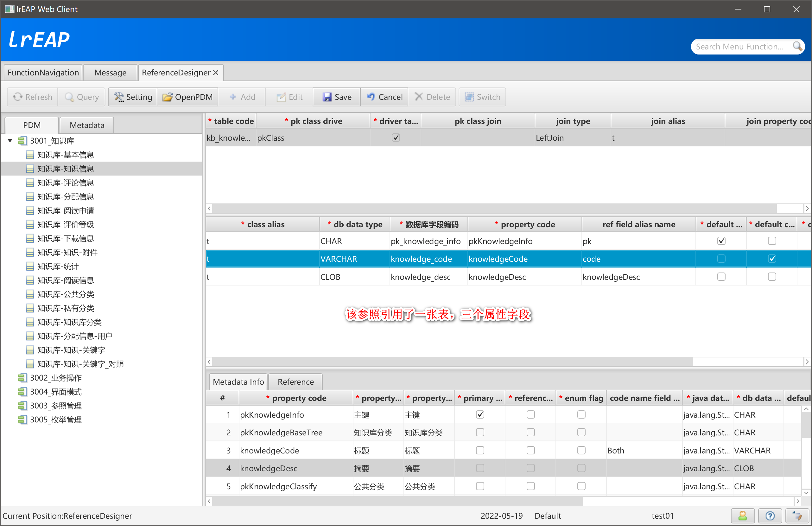Click table icon beside 知识库-统计
812x526 pixels.
30,266
